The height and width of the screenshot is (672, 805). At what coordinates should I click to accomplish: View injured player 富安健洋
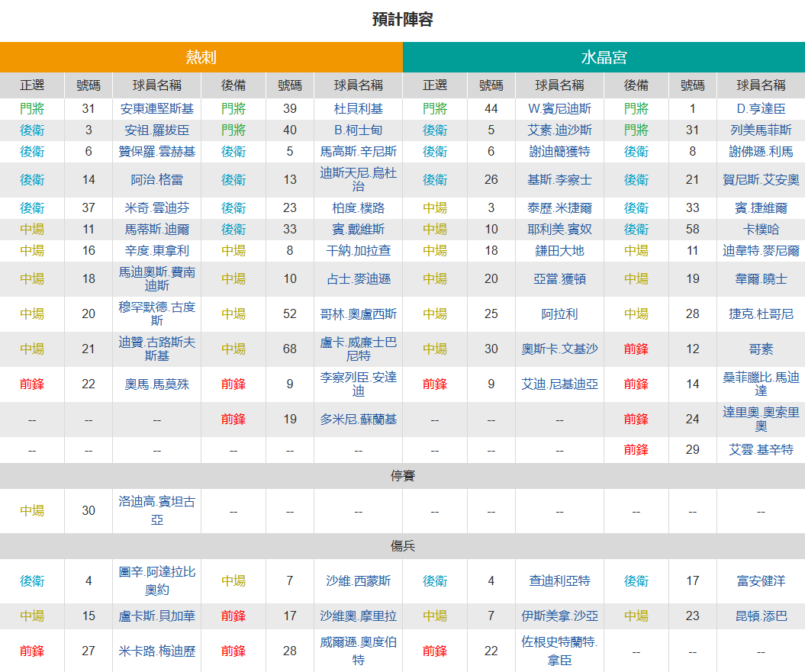point(761,581)
